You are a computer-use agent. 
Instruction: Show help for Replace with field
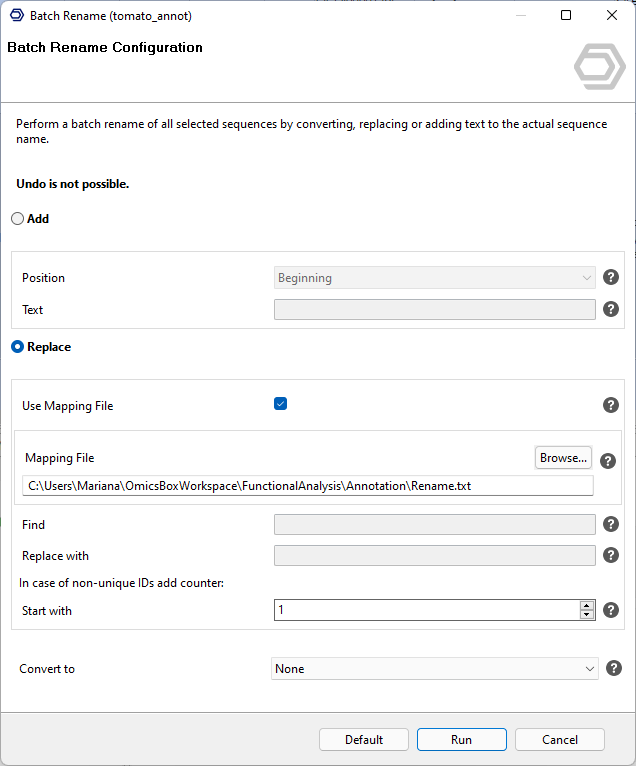point(611,556)
